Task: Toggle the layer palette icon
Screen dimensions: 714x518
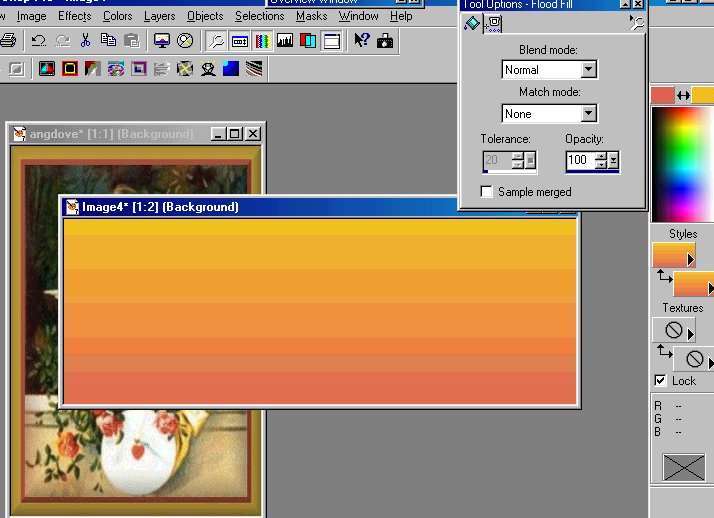Action: coord(308,41)
